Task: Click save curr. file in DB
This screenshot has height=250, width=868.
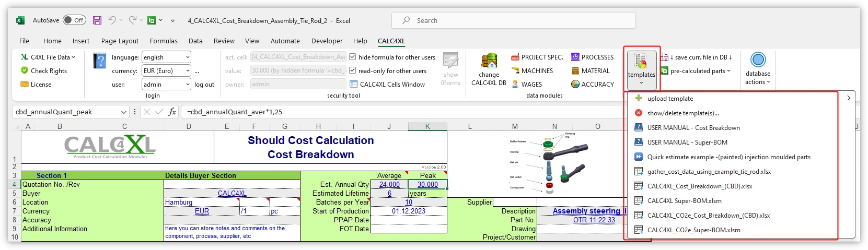Action: (696, 57)
